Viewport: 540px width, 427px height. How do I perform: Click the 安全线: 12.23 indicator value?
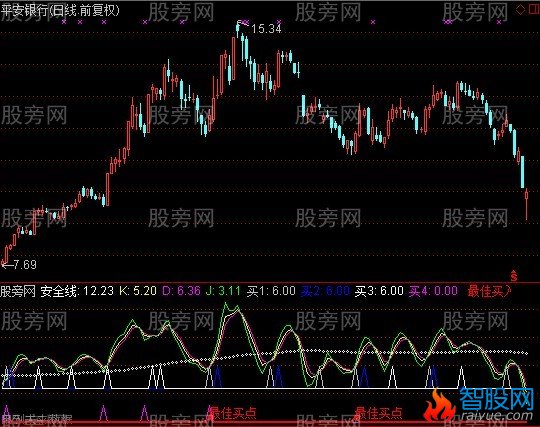point(77,291)
